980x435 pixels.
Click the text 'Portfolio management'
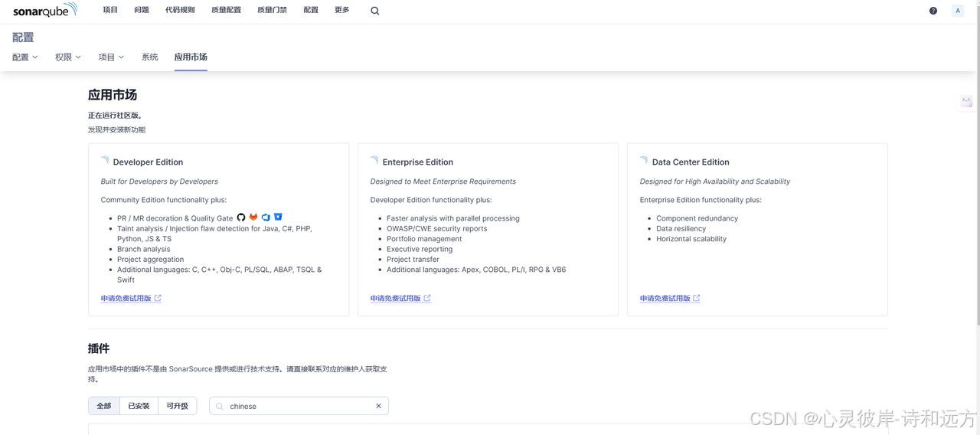click(424, 239)
